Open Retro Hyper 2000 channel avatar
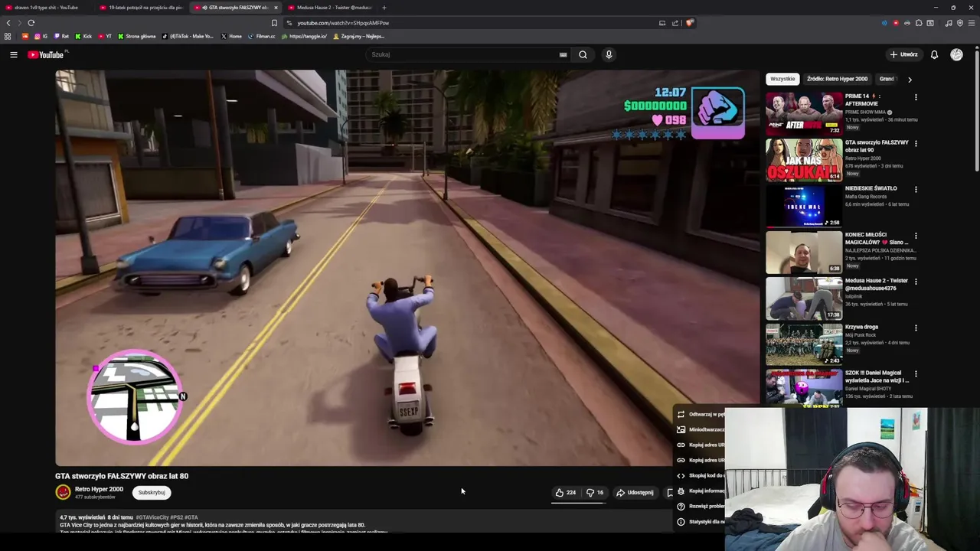This screenshot has width=980, height=551. click(x=63, y=492)
